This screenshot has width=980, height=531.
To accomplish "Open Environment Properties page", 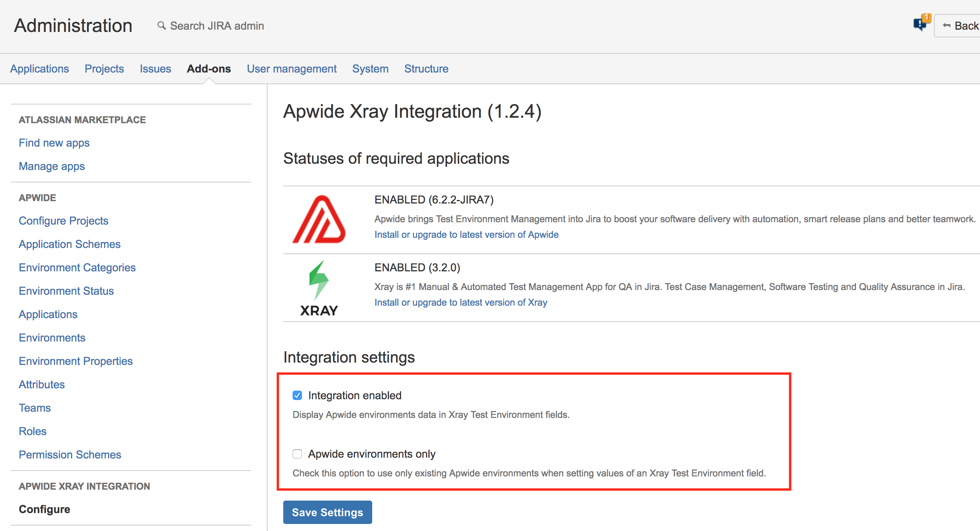I will (76, 361).
